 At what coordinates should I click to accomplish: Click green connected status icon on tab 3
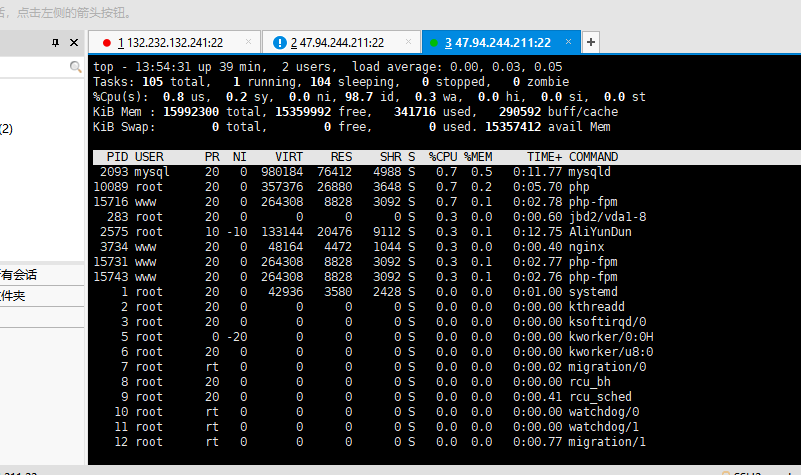[x=434, y=43]
